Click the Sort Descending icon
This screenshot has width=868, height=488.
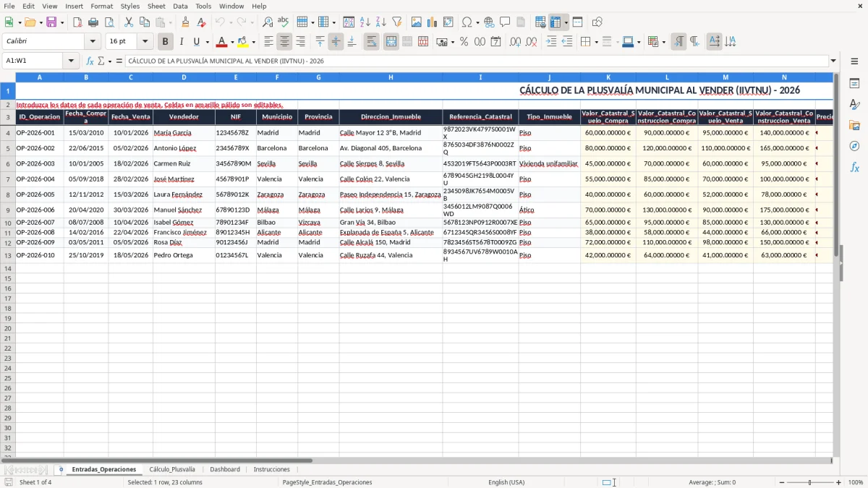[380, 22]
